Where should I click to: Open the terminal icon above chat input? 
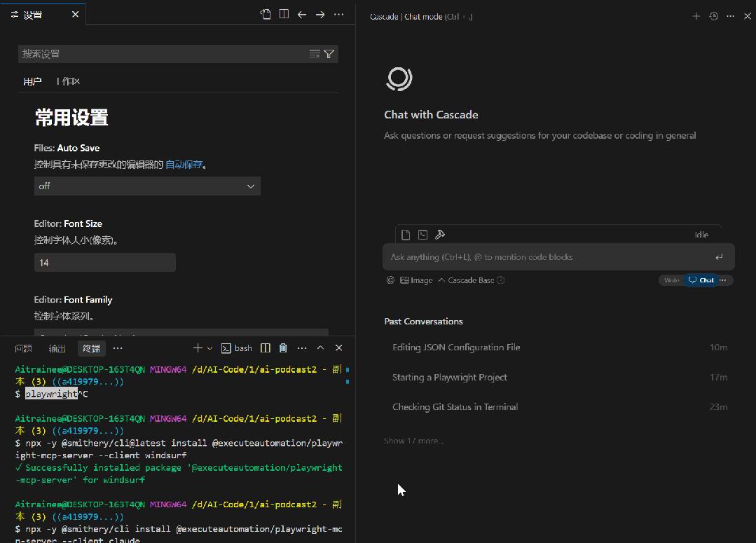pyautogui.click(x=422, y=235)
